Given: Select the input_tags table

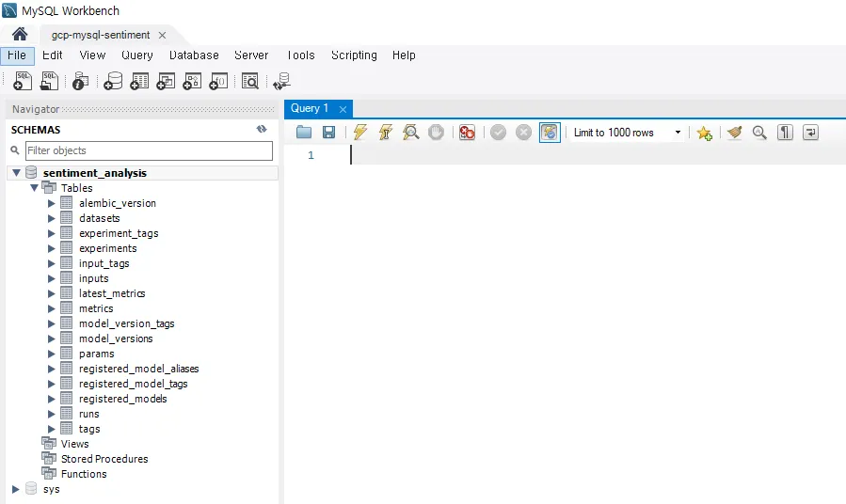Looking at the screenshot, I should (x=104, y=263).
